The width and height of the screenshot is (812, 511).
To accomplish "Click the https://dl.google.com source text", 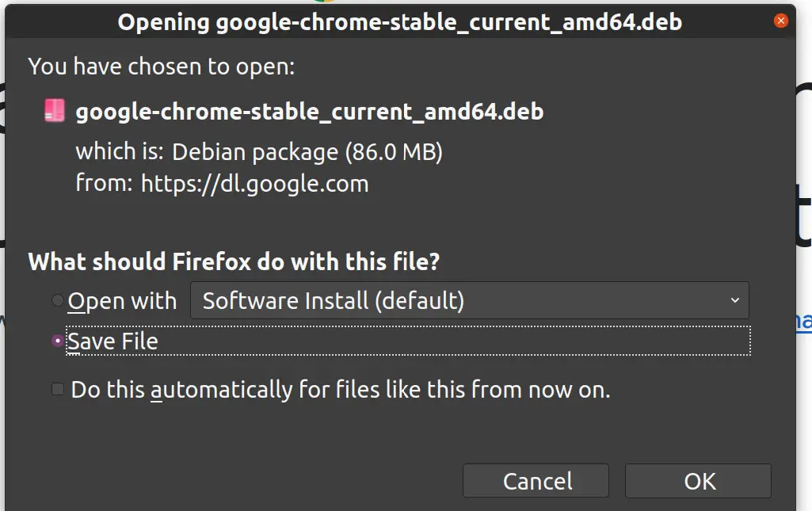I will point(255,184).
